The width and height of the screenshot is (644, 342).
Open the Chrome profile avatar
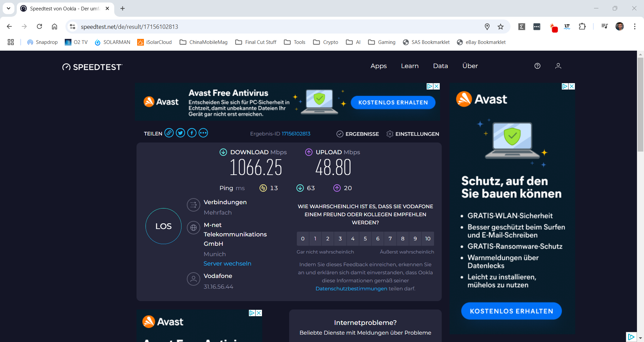tap(620, 26)
